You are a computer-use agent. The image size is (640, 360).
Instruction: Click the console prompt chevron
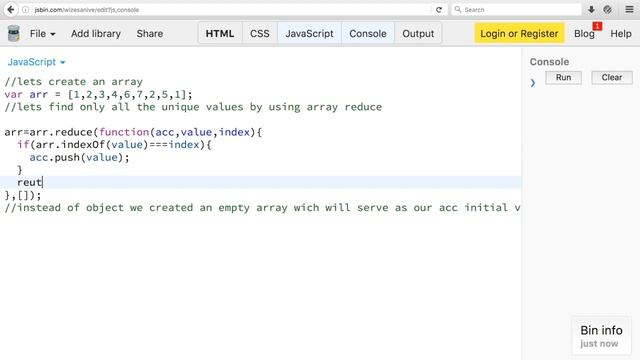click(533, 83)
